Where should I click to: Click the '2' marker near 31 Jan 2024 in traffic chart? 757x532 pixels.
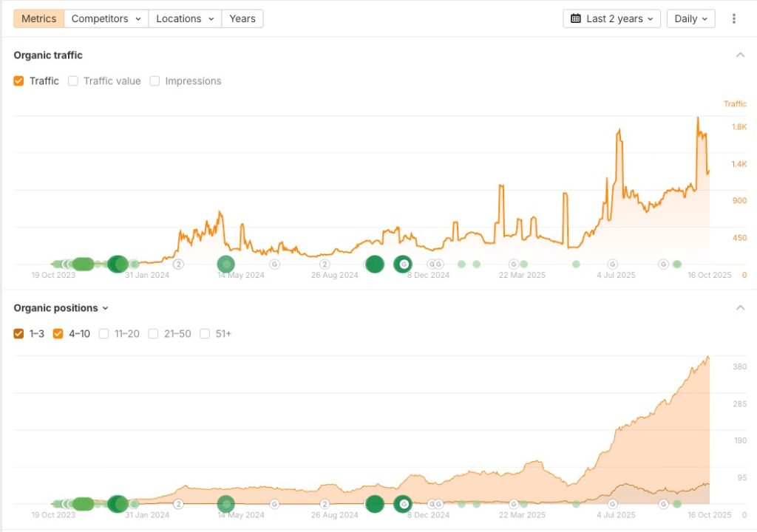tap(178, 264)
